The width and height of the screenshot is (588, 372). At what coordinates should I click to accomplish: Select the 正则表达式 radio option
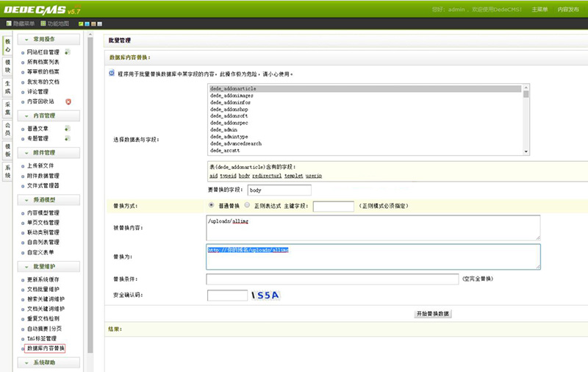(x=247, y=206)
